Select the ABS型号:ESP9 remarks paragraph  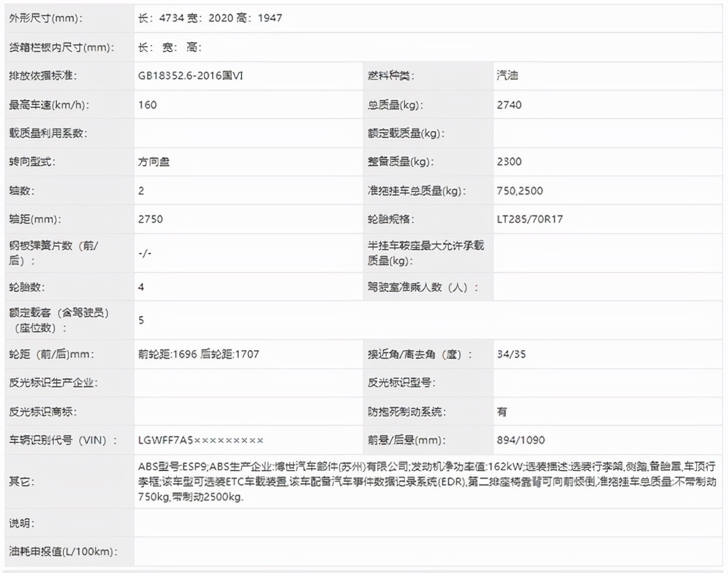(x=427, y=481)
